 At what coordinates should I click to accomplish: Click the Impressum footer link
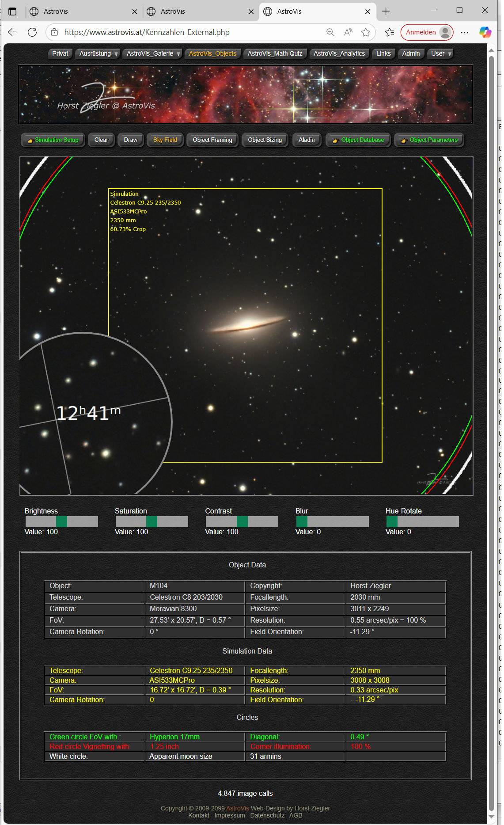click(229, 815)
